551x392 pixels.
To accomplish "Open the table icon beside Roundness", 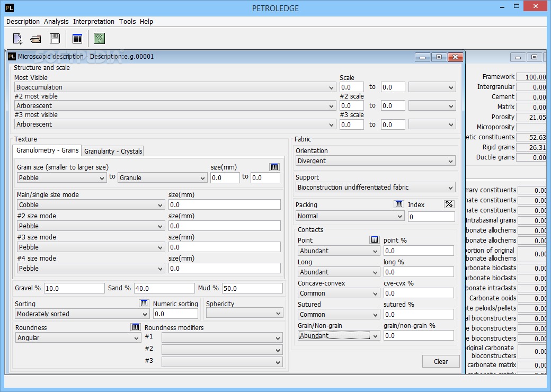I will pyautogui.click(x=136, y=327).
